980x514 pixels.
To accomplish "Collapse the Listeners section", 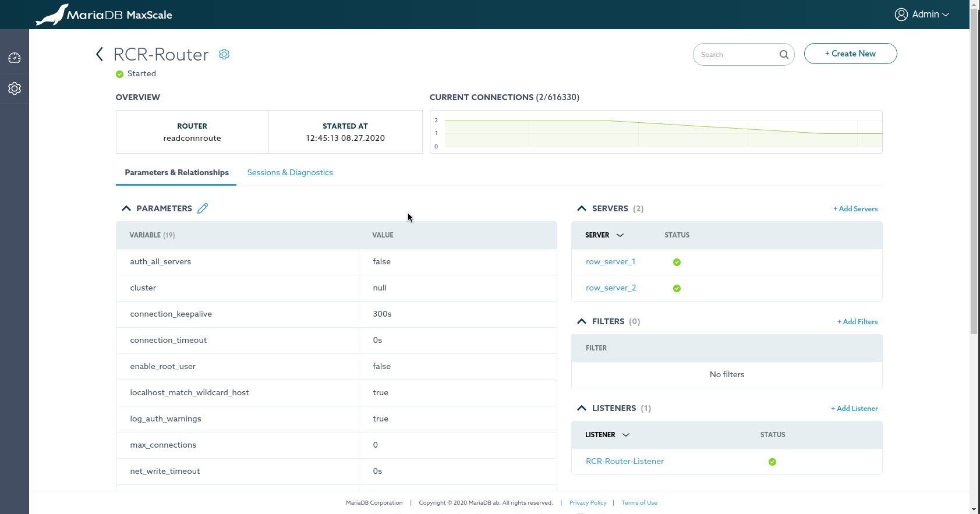I will click(x=582, y=408).
